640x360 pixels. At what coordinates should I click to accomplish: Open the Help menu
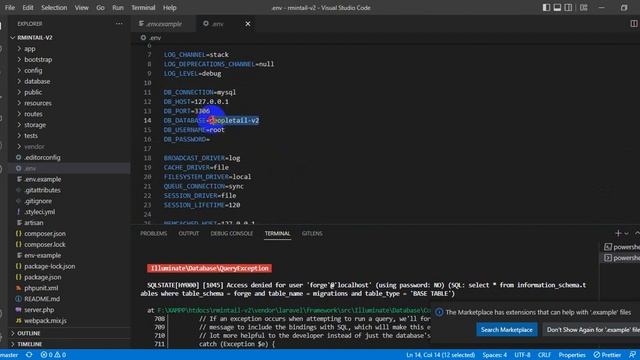(169, 8)
